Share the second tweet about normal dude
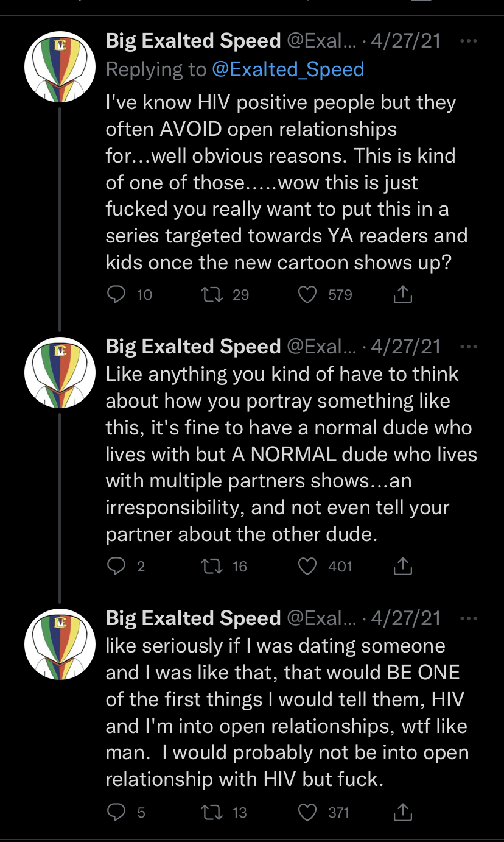Image resolution: width=504 pixels, height=842 pixels. [x=402, y=567]
